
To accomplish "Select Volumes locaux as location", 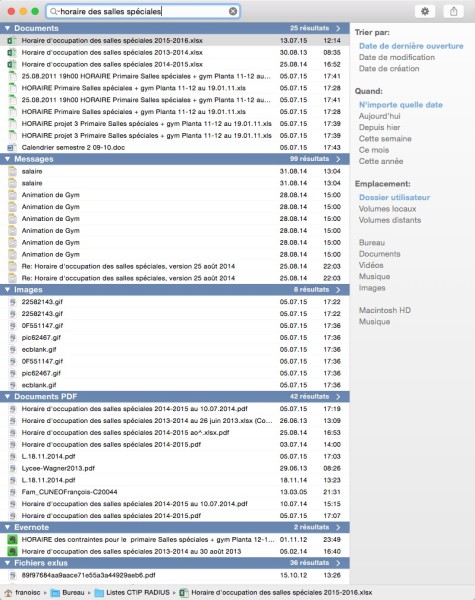I will (387, 209).
